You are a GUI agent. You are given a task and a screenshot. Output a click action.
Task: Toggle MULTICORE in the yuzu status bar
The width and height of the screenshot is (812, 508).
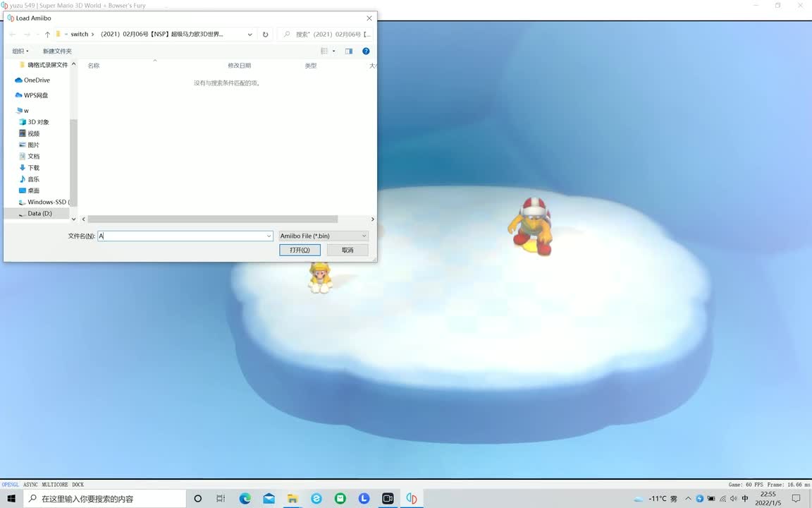[x=55, y=485]
